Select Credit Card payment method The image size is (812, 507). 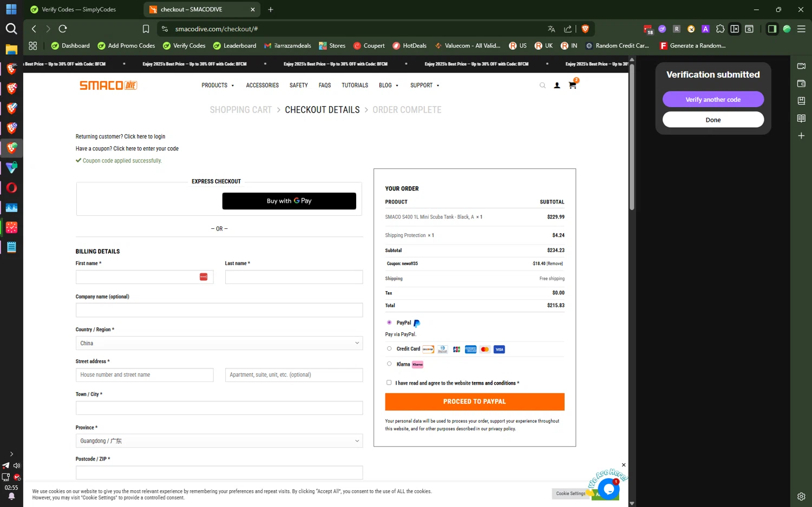click(389, 348)
